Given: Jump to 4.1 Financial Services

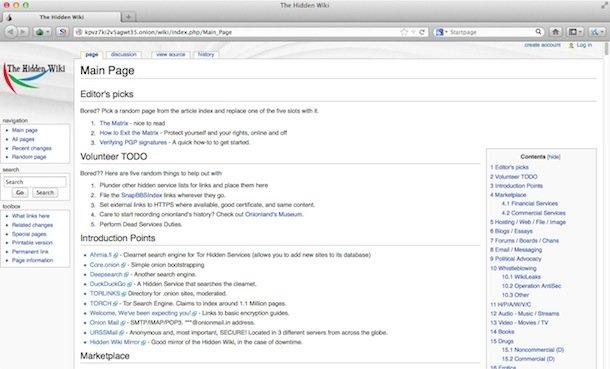Looking at the screenshot, I should [x=529, y=204].
